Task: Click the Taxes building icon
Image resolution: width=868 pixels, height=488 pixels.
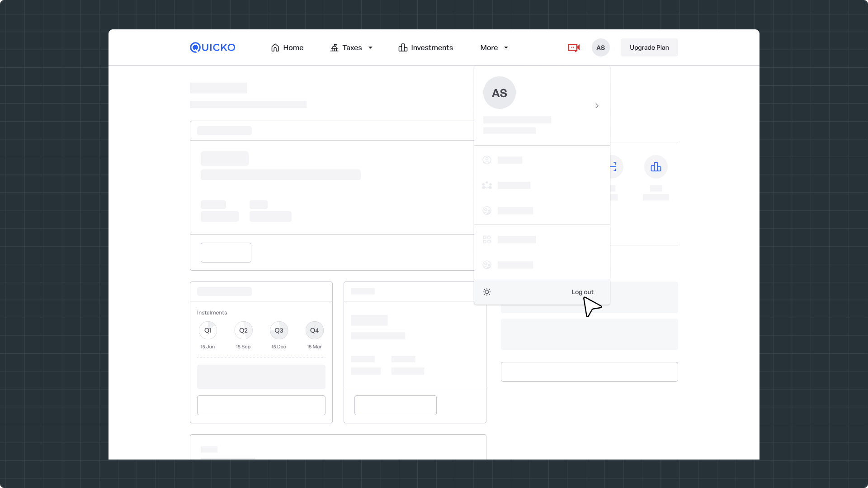Action: click(334, 47)
